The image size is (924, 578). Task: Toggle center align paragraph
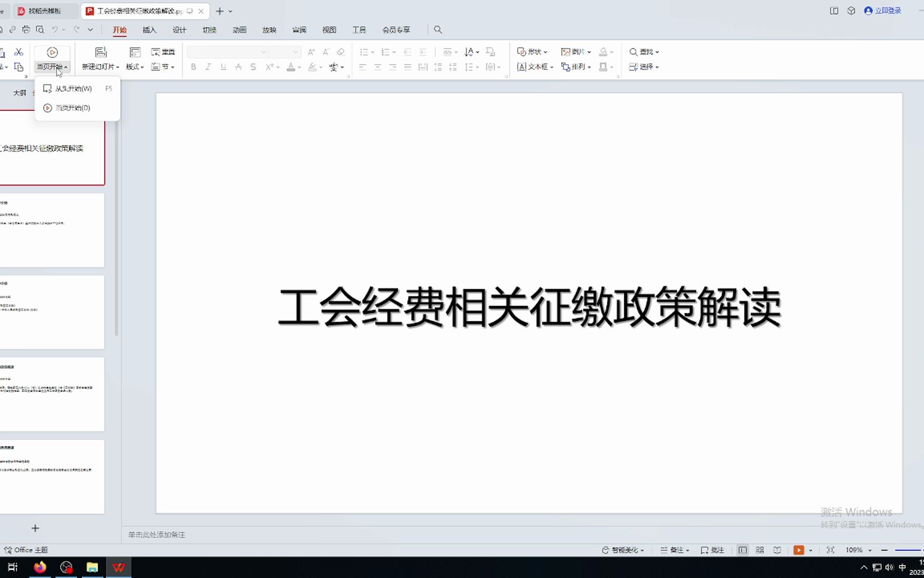tap(378, 67)
